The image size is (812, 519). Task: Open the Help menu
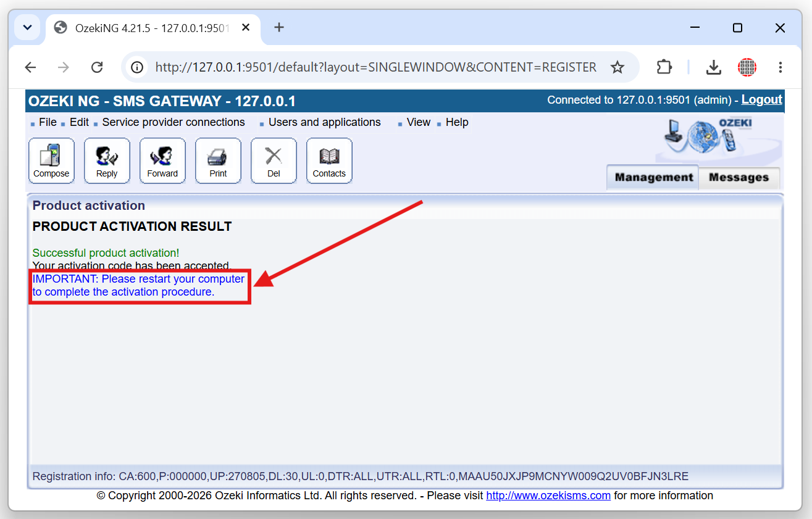[457, 122]
